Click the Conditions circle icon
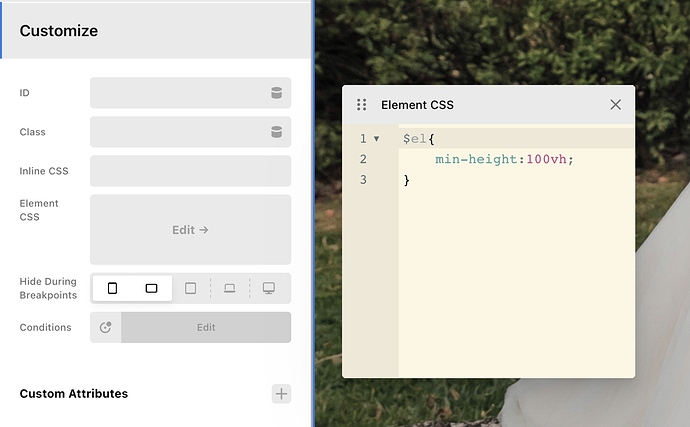690x427 pixels. [x=106, y=327]
